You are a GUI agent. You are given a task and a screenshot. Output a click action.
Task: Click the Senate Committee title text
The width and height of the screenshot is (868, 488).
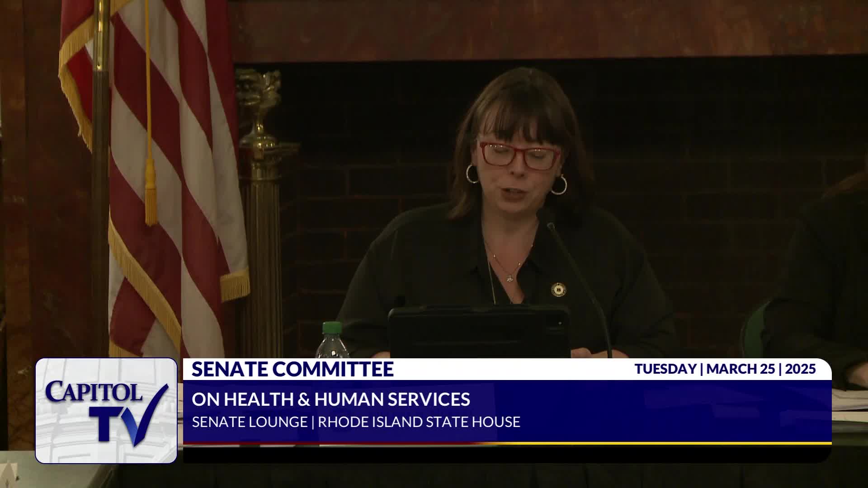292,369
